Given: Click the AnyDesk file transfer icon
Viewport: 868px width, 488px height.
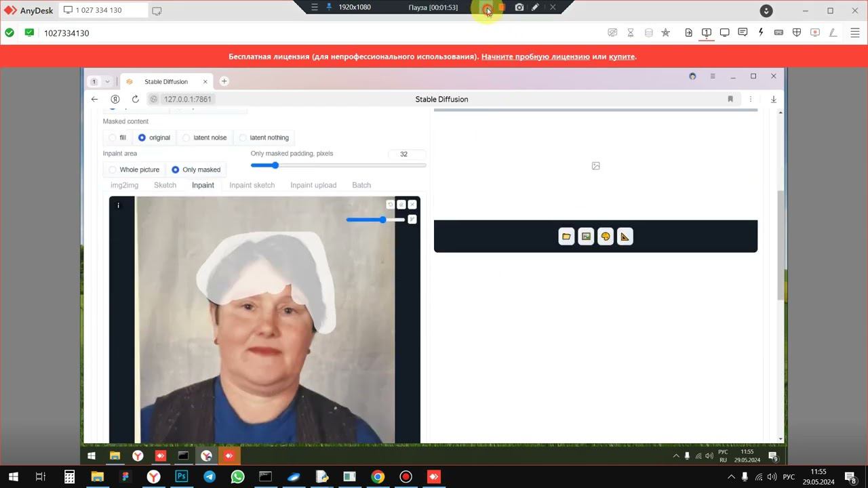Looking at the screenshot, I should [x=688, y=33].
